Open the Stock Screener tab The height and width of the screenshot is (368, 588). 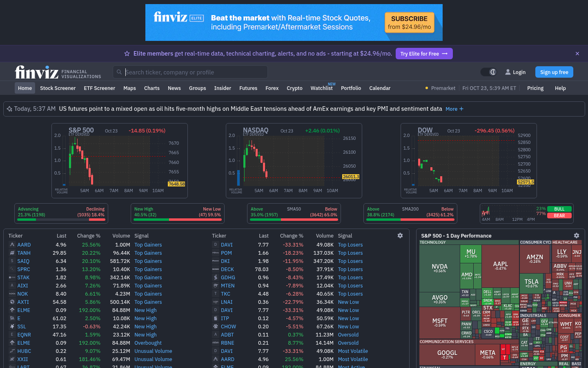[x=58, y=88]
